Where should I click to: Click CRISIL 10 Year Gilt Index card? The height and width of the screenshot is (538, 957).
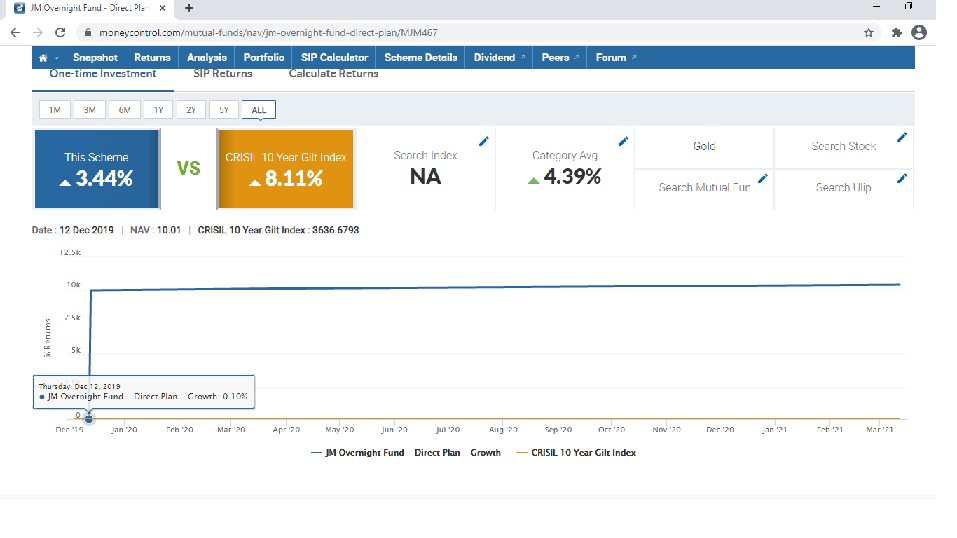pos(286,169)
